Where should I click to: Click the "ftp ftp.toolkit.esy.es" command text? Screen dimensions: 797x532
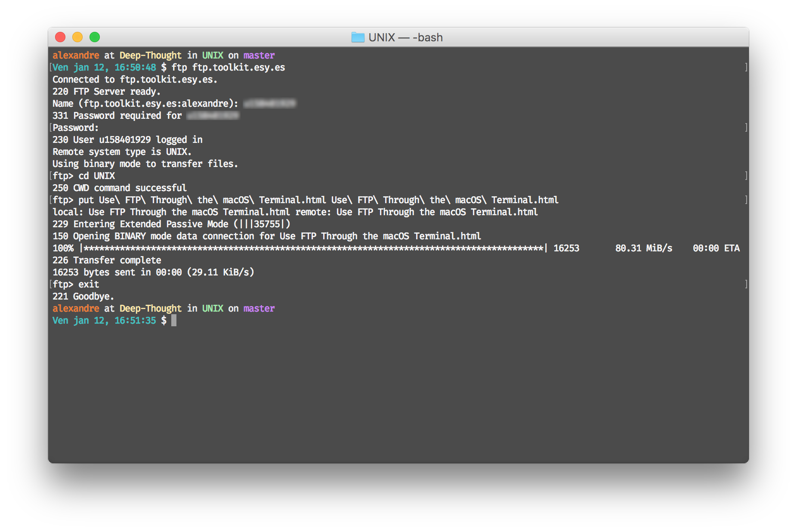point(228,68)
